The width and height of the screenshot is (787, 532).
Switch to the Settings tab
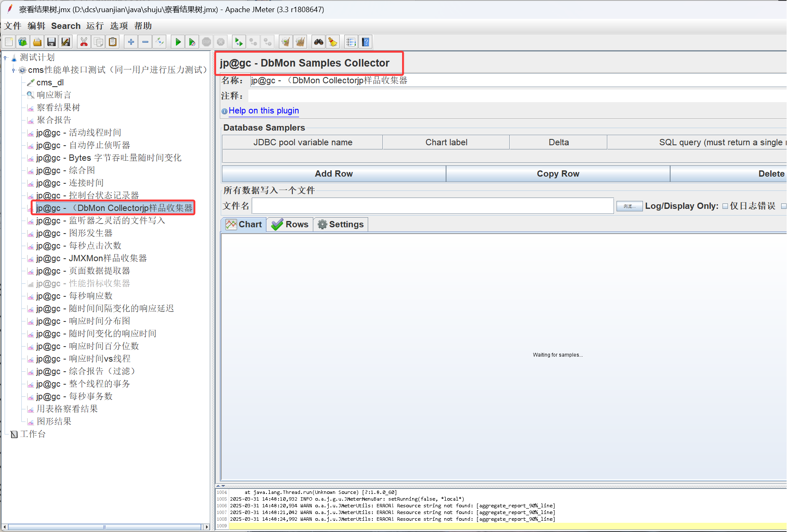point(341,224)
